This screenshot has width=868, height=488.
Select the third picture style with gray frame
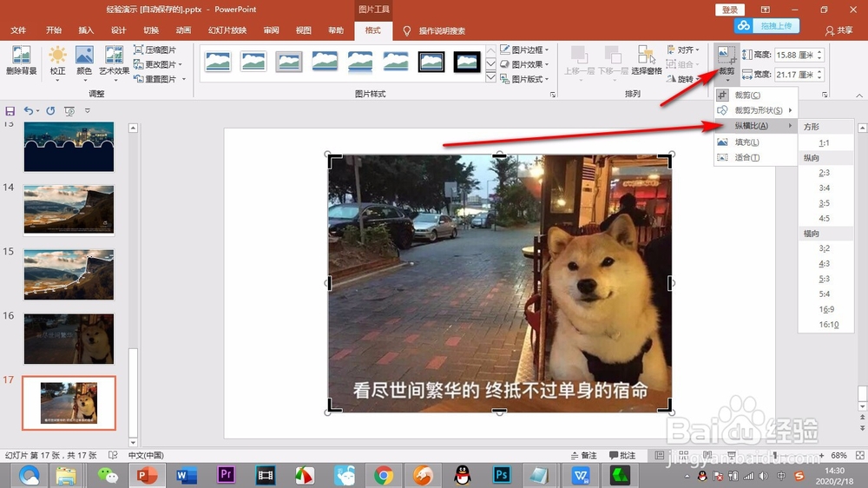tap(288, 62)
